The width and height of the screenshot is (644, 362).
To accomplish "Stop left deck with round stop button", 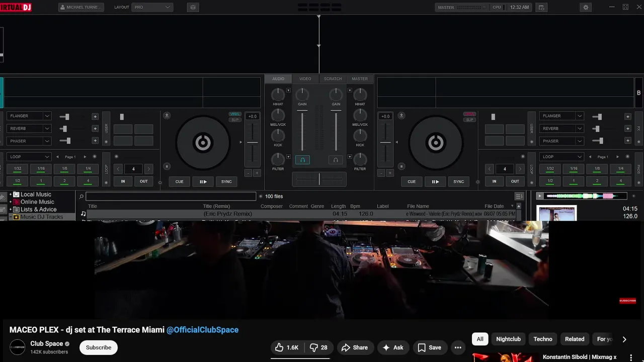I will coord(167,166).
